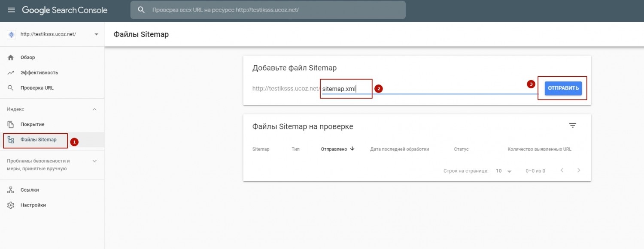The width and height of the screenshot is (644, 249).
Task: Open the hamburger main menu
Action: (x=11, y=10)
